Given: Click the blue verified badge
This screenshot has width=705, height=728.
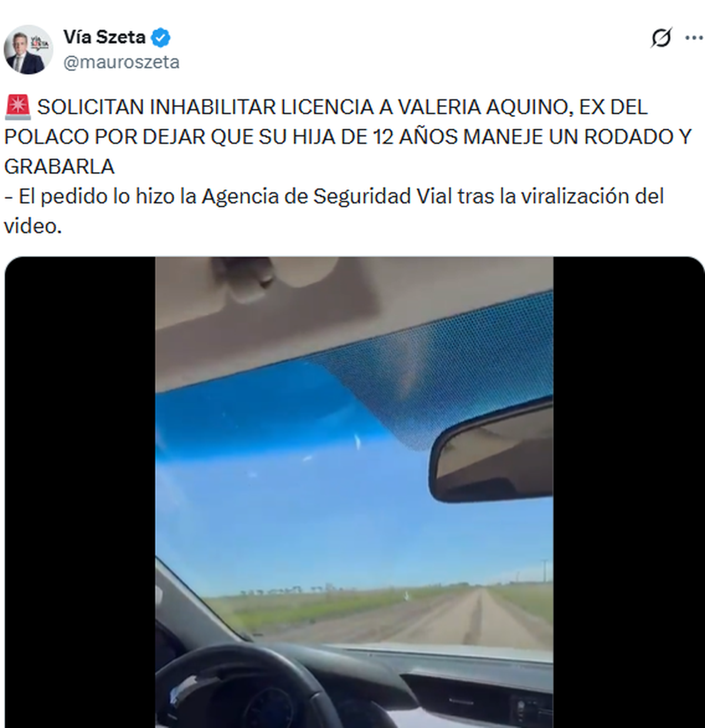Looking at the screenshot, I should pos(160,38).
